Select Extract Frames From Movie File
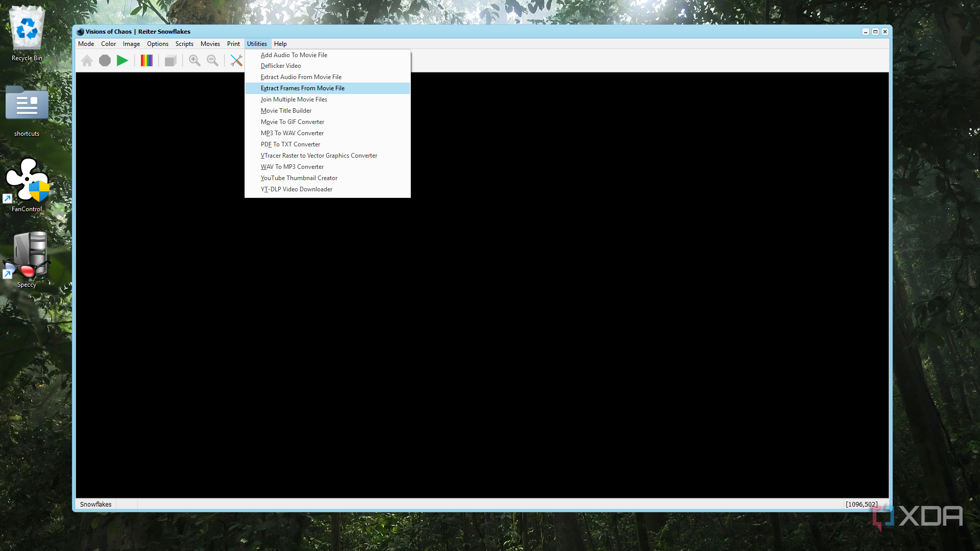 tap(328, 88)
